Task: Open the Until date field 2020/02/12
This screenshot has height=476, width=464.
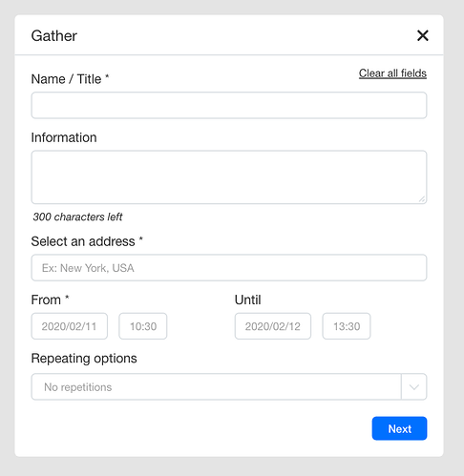Action: click(x=273, y=326)
